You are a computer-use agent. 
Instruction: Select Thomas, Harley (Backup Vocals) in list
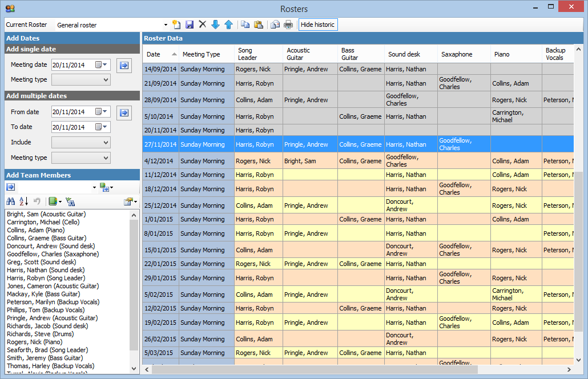(x=50, y=366)
